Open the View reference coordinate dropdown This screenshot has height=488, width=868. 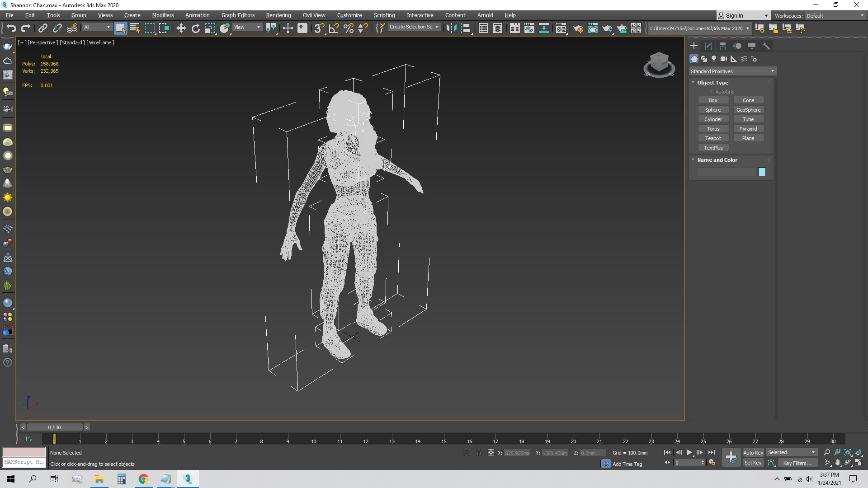[x=247, y=27]
